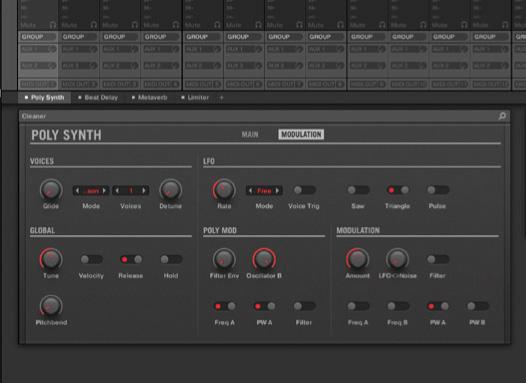This screenshot has width=526, height=383.
Task: Click the AUX 2 send knob on the first channel
Action: [52, 66]
